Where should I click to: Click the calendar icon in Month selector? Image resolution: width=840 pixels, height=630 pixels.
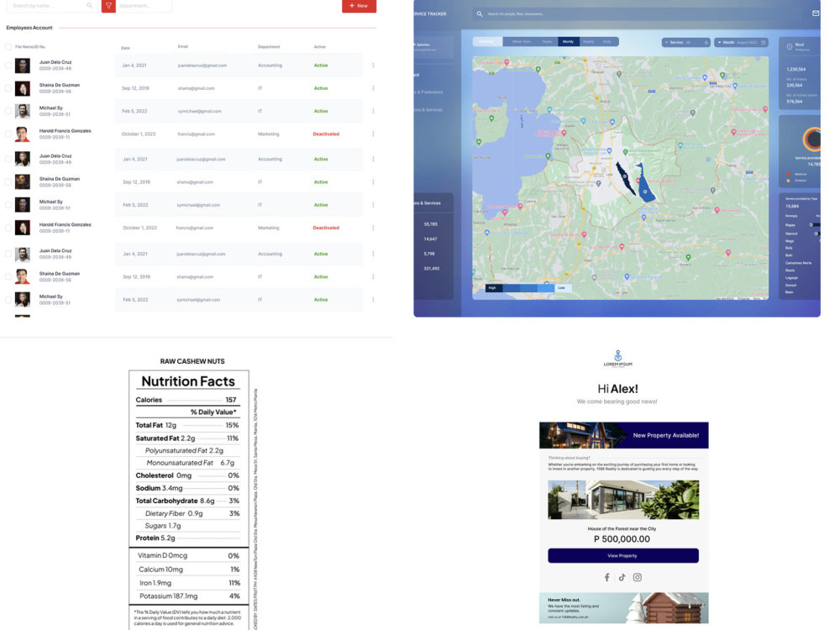tap(764, 42)
